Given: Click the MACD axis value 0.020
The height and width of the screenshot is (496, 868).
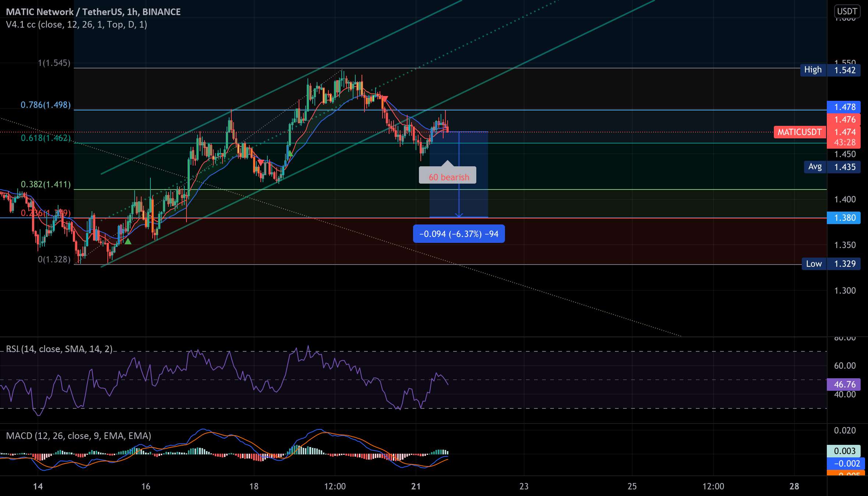Looking at the screenshot, I should pyautogui.click(x=845, y=431).
